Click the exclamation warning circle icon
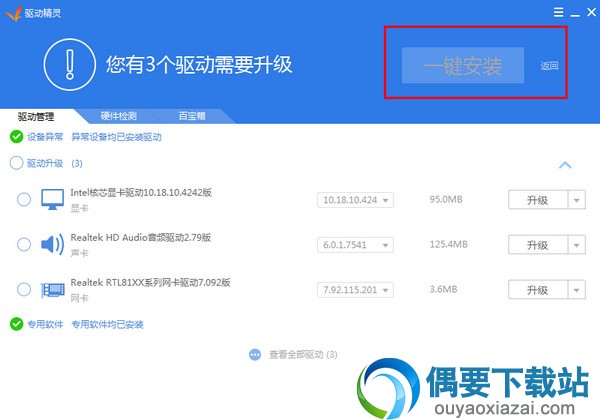The height and width of the screenshot is (420, 600). coord(70,64)
